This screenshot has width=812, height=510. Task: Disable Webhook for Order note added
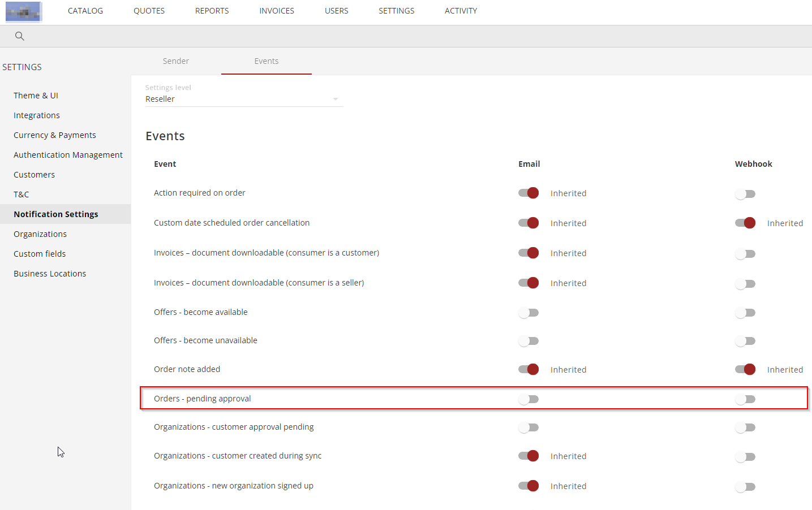point(745,369)
